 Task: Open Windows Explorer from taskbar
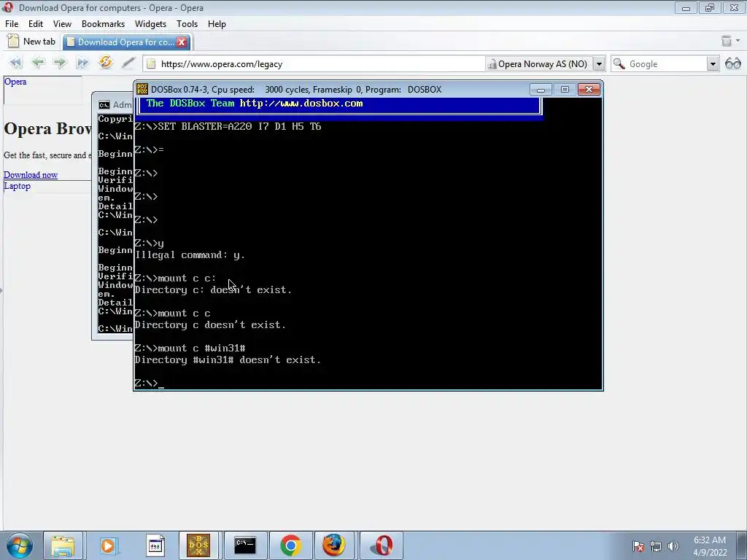[63, 545]
